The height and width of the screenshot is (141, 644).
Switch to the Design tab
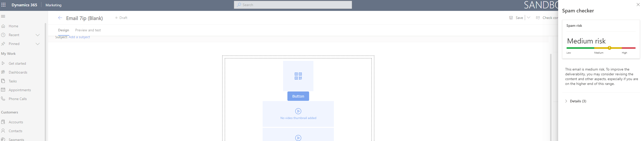click(x=63, y=30)
